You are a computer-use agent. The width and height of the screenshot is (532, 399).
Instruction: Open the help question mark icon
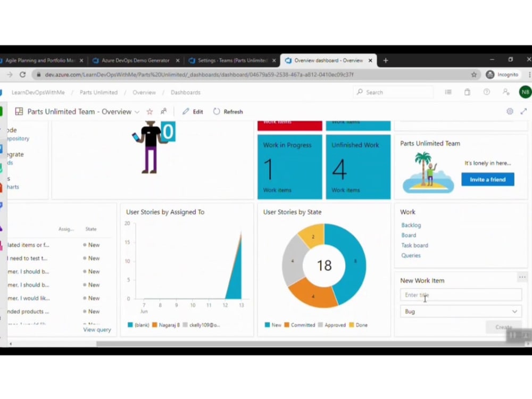(487, 92)
